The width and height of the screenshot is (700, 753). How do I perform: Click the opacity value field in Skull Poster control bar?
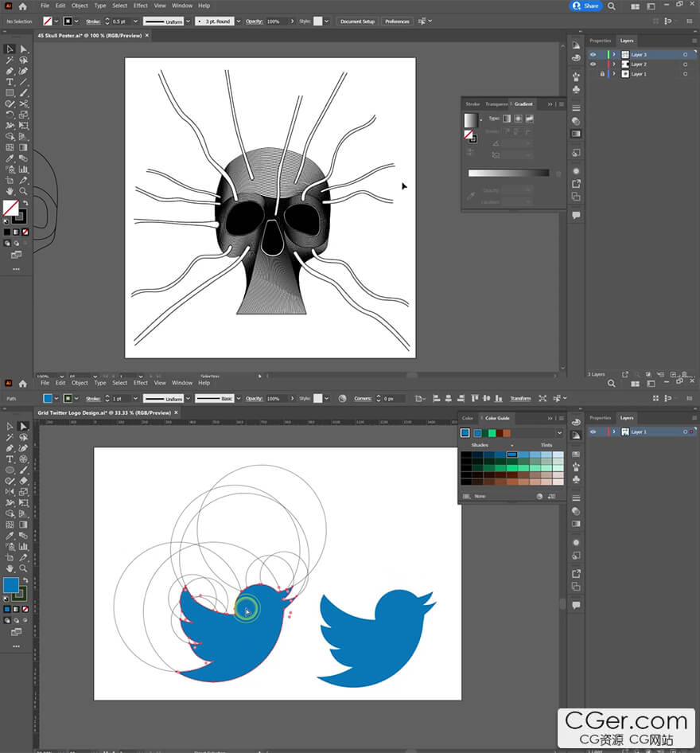(278, 21)
